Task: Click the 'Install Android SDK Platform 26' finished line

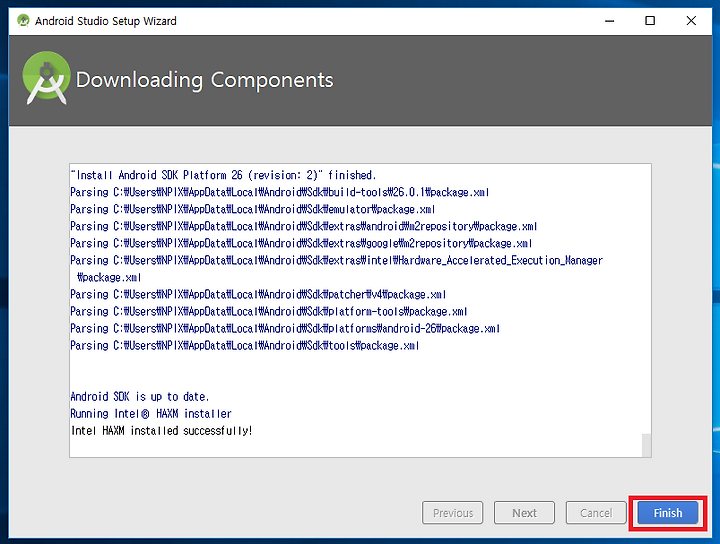Action: tap(223, 175)
